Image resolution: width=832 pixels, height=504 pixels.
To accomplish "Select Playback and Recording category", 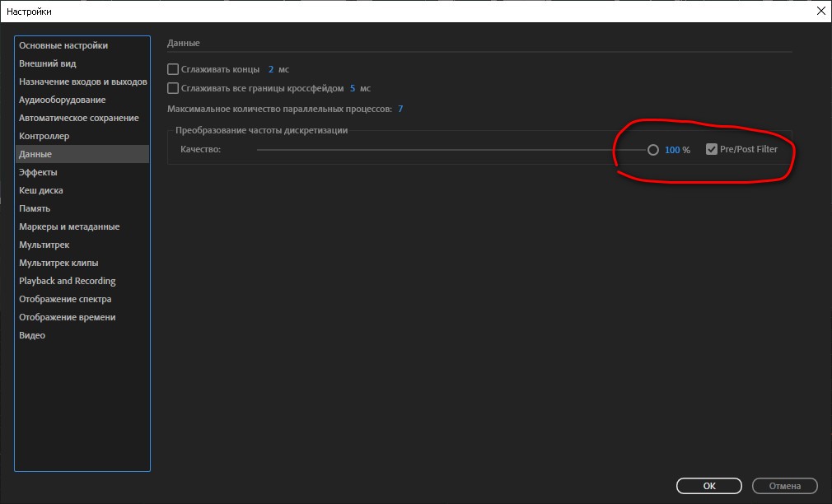I will [68, 282].
